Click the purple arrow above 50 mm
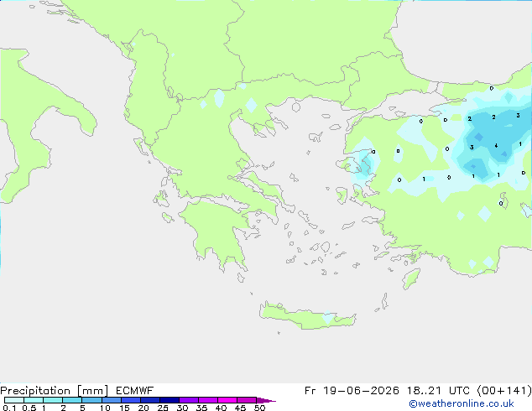532x411 pixels. pyautogui.click(x=266, y=400)
